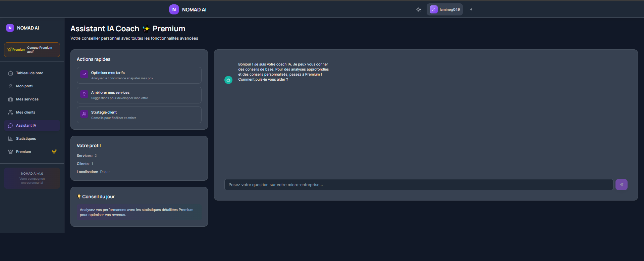This screenshot has width=644, height=261.
Task: Click the NOMAD AI v1.0 info card
Action: [32, 178]
